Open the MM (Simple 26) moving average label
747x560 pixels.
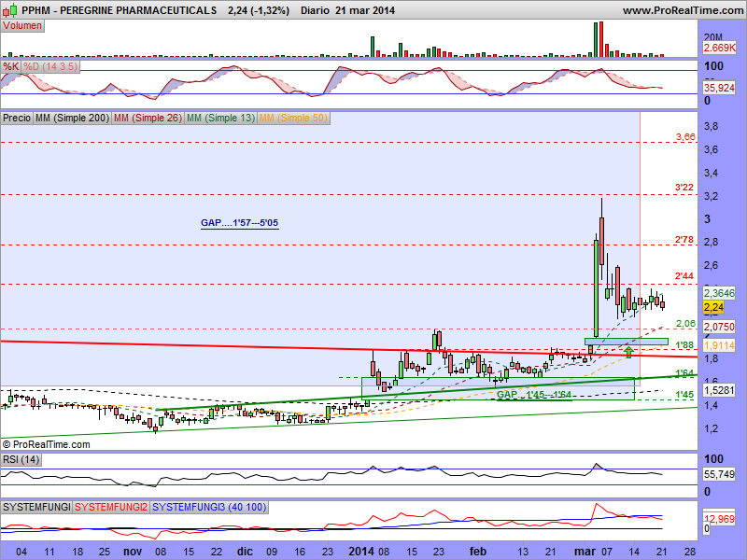pyautogui.click(x=148, y=118)
